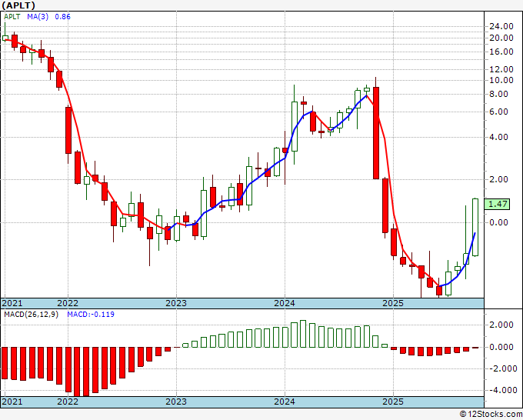Click the 12.00 price axis label

click(501, 69)
